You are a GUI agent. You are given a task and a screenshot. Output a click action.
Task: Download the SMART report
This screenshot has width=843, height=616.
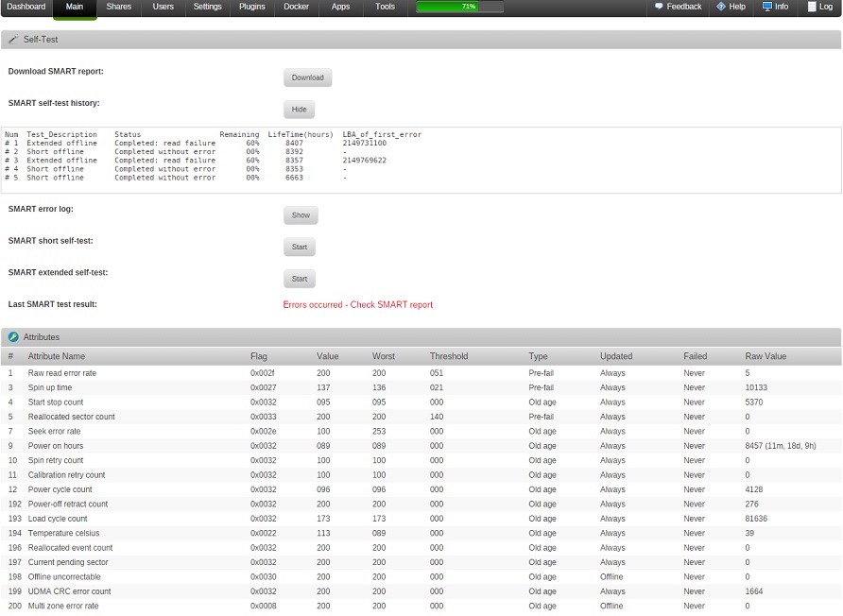[x=307, y=77]
